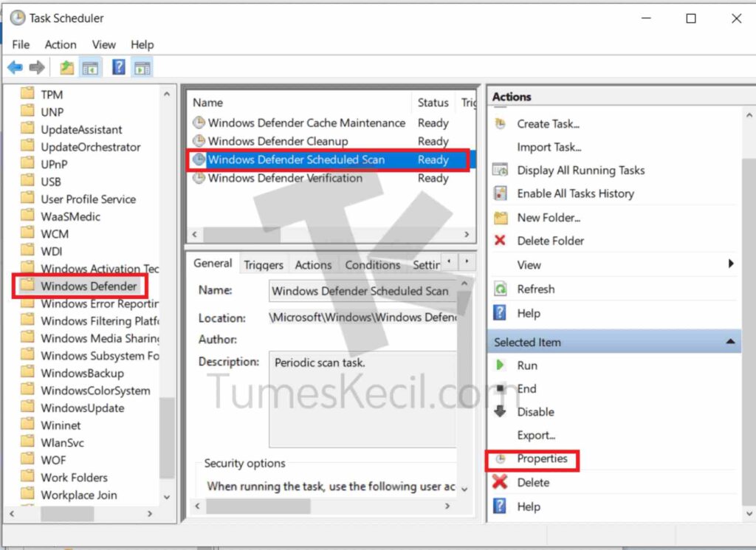Click task list horizontal scroll right arrow
The image size is (756, 550).
(467, 234)
